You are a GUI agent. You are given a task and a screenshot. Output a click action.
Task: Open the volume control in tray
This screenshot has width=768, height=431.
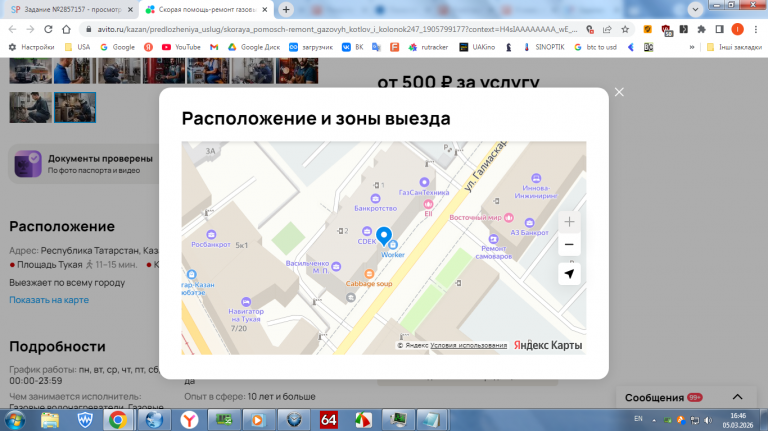tap(708, 420)
